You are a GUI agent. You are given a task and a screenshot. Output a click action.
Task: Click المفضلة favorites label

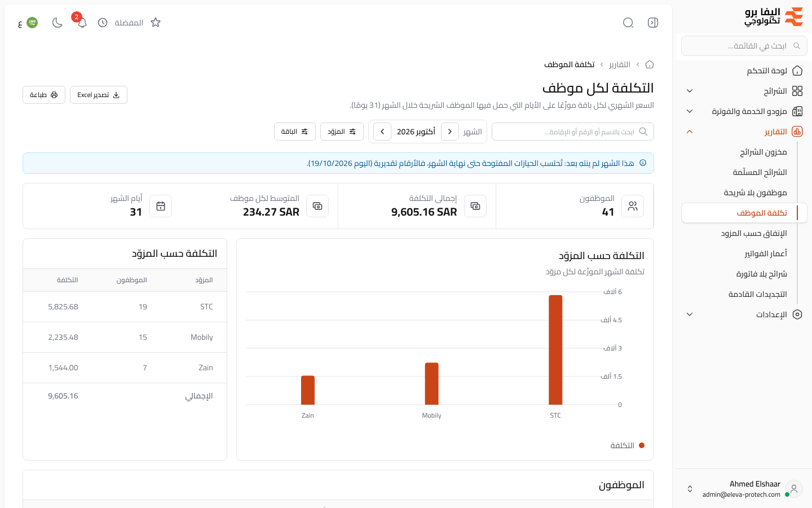coord(129,23)
